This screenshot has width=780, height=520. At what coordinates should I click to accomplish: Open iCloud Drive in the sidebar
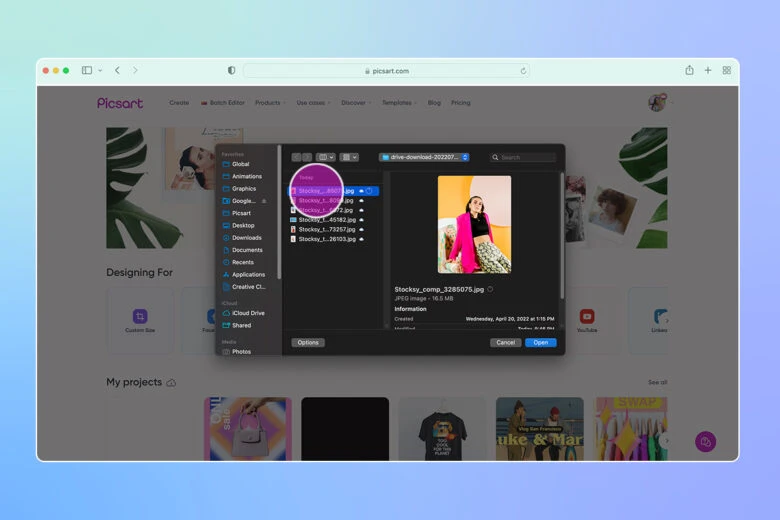(248, 313)
